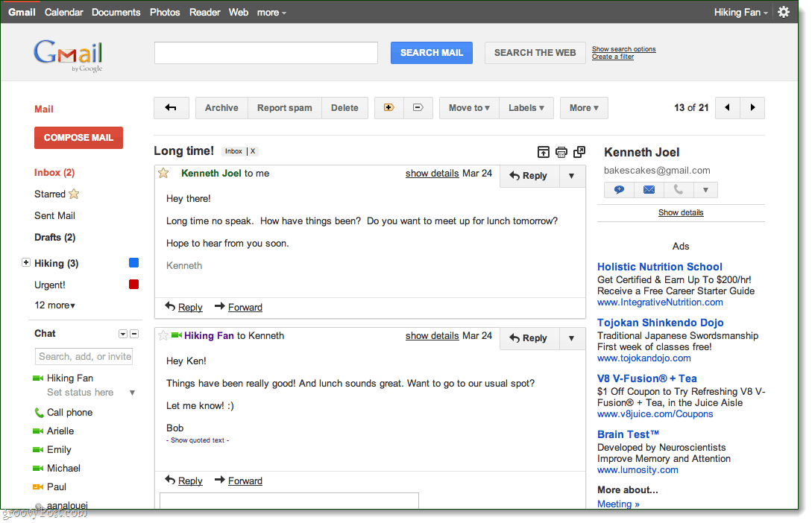
Task: Open Documents in top bar
Action: tap(116, 12)
